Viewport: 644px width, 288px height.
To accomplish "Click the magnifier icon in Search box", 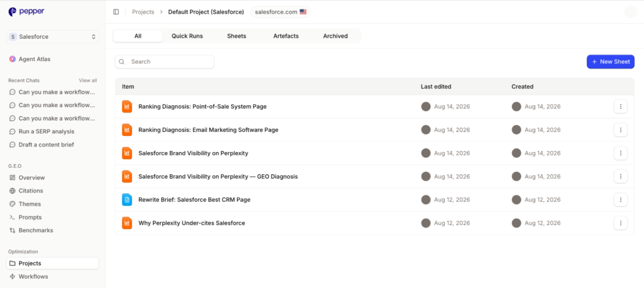I will (121, 62).
